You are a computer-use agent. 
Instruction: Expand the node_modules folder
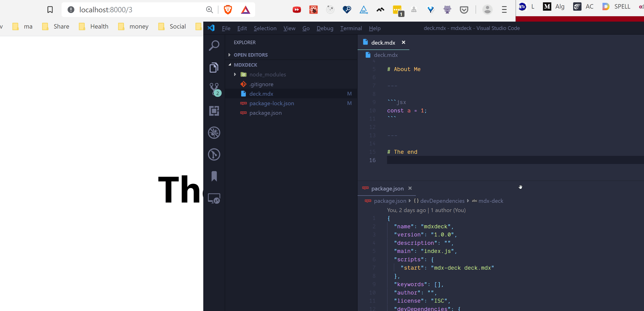click(235, 74)
